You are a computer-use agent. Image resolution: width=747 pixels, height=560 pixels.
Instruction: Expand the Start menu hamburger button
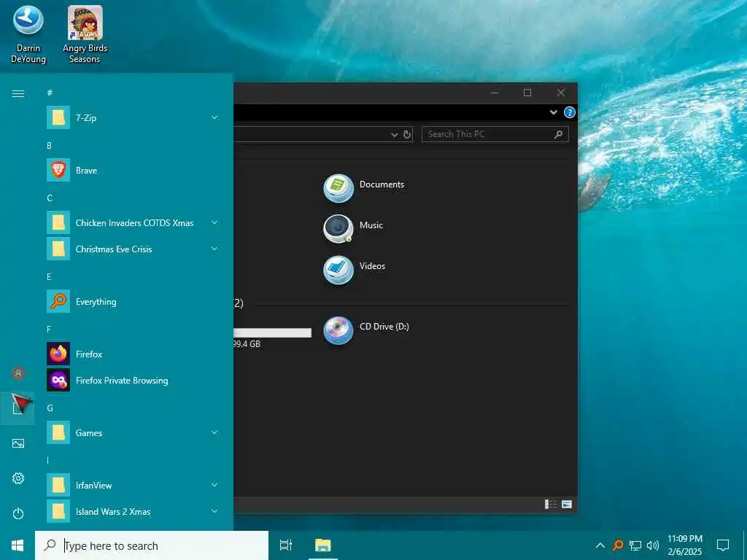tap(18, 94)
